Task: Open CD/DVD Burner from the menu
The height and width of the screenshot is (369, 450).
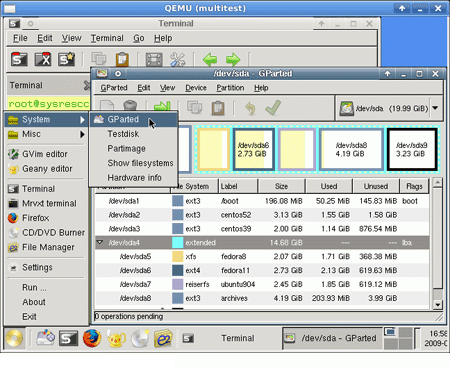Action: tap(46, 233)
